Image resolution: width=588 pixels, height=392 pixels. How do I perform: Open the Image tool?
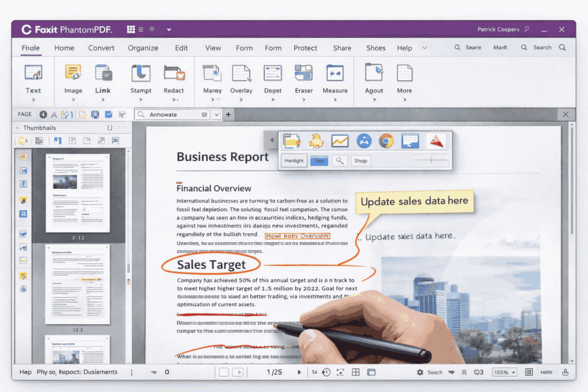coord(73,77)
